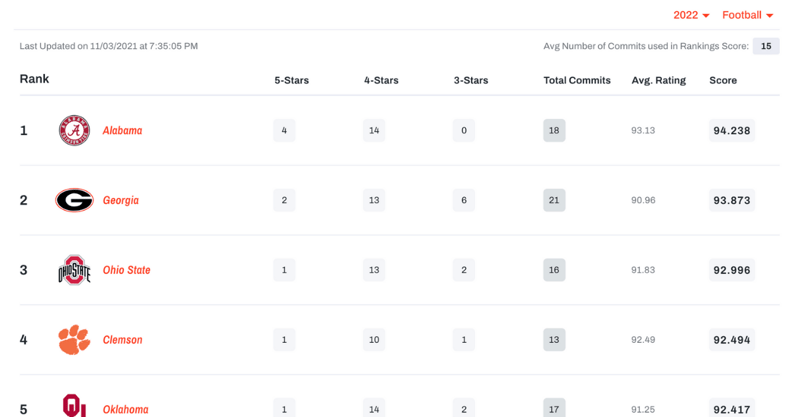
Task: Click Oklahoma's score 92.417
Action: click(x=732, y=408)
